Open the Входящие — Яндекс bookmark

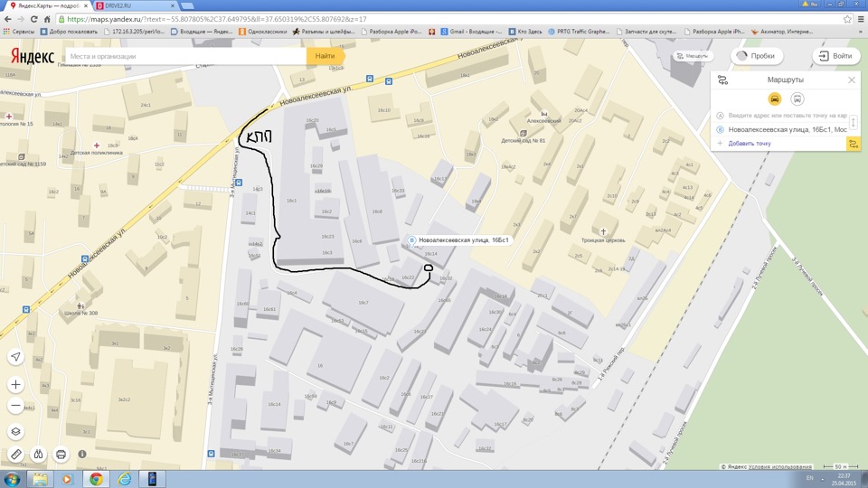click(x=202, y=32)
